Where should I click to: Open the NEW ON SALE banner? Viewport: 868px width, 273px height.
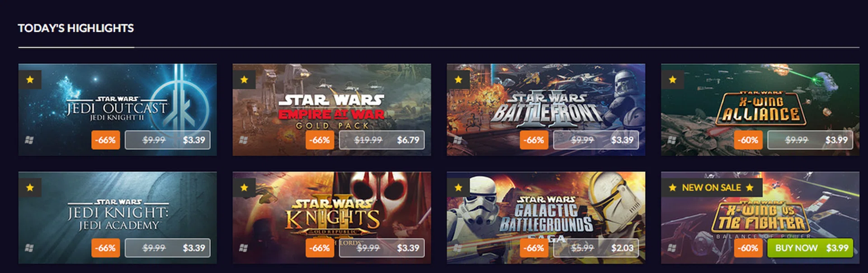pos(712,187)
